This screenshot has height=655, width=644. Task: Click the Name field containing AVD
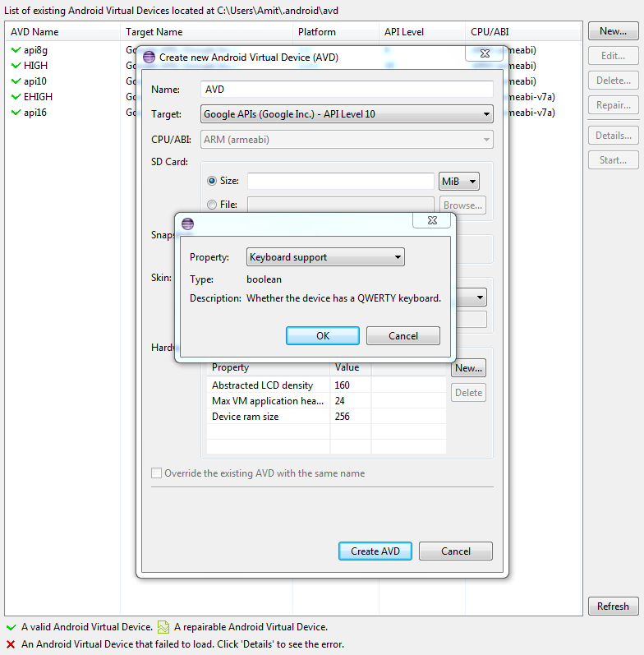[x=347, y=90]
